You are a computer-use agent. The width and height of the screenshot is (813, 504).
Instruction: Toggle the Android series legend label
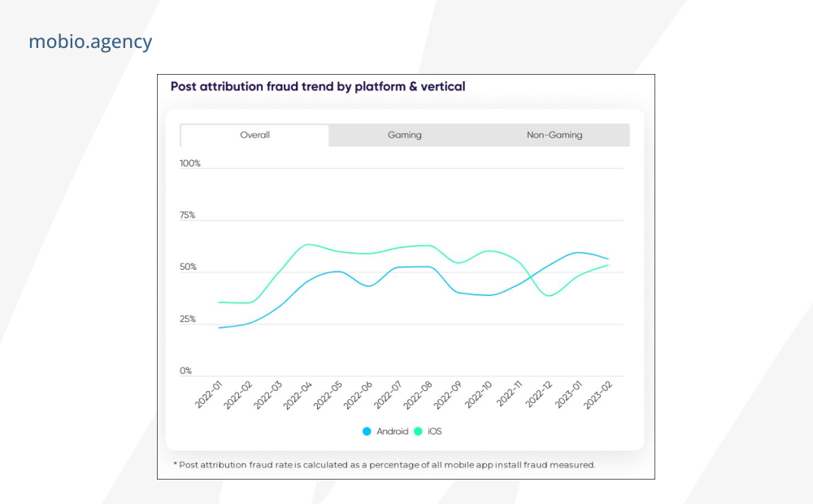click(393, 432)
